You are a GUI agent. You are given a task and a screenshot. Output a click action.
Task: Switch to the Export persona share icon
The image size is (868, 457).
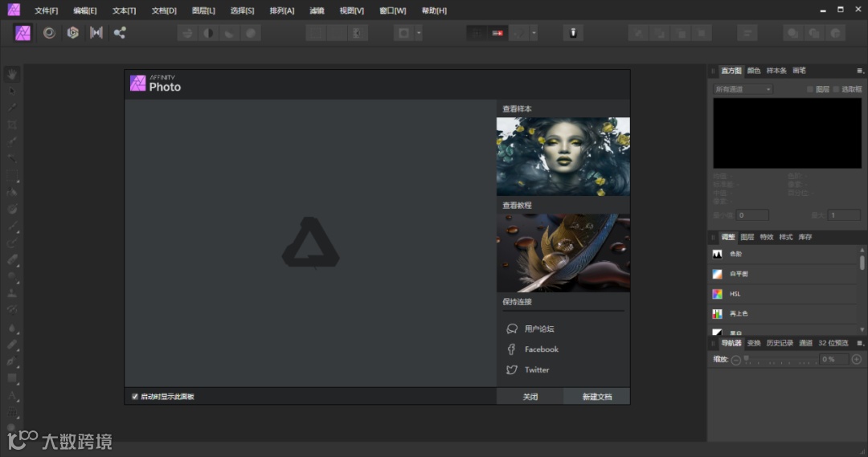pyautogui.click(x=120, y=33)
